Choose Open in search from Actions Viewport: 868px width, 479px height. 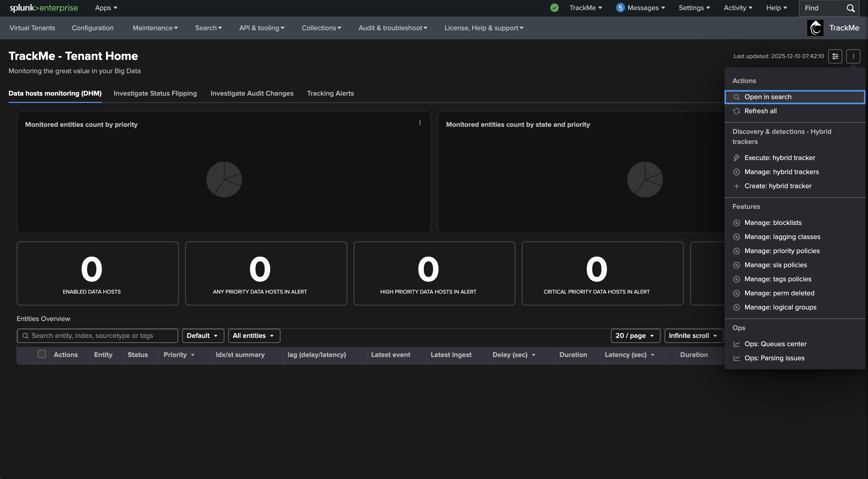(x=768, y=97)
